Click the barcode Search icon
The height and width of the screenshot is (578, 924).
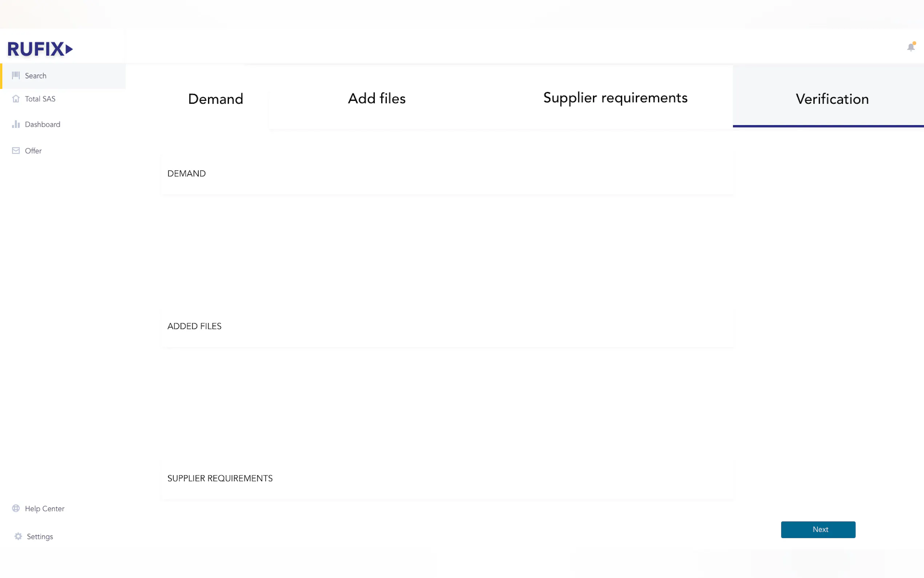pos(16,75)
